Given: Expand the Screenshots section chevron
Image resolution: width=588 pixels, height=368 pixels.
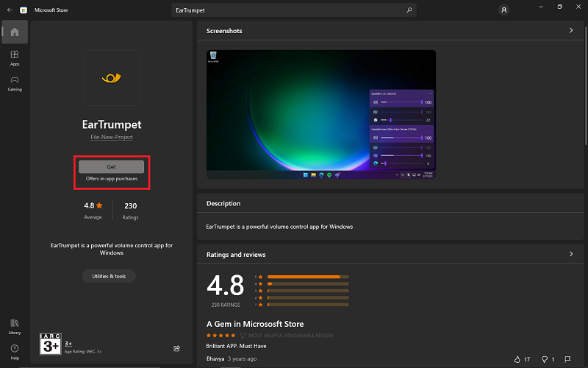Looking at the screenshot, I should point(571,30).
